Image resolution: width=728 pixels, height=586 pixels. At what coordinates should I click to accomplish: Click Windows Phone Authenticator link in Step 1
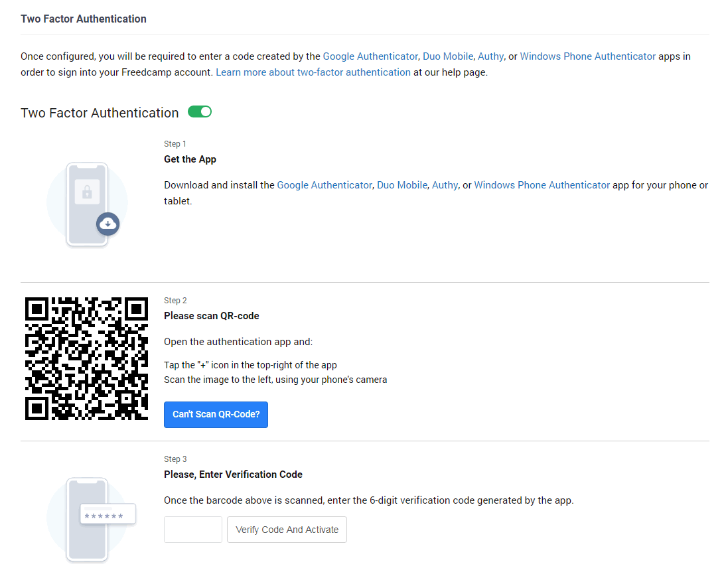(542, 185)
